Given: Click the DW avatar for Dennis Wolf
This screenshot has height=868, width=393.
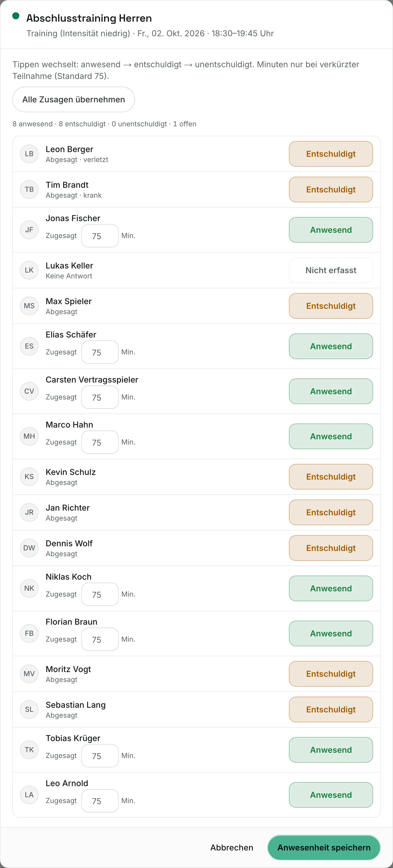Looking at the screenshot, I should tap(29, 548).
